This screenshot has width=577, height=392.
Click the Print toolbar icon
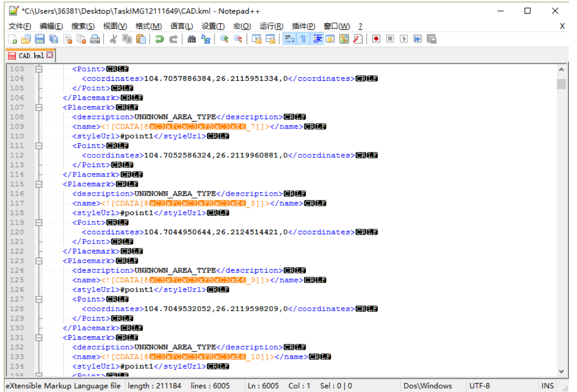[95, 39]
